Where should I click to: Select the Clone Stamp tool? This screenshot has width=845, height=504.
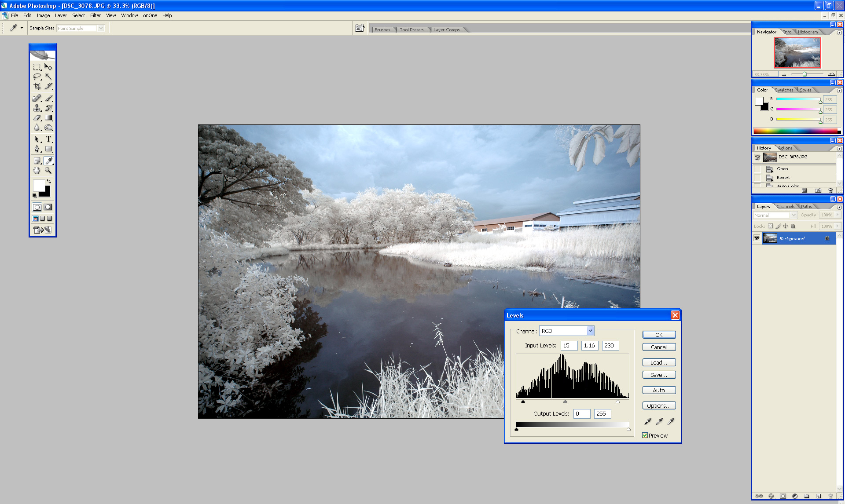tap(37, 108)
